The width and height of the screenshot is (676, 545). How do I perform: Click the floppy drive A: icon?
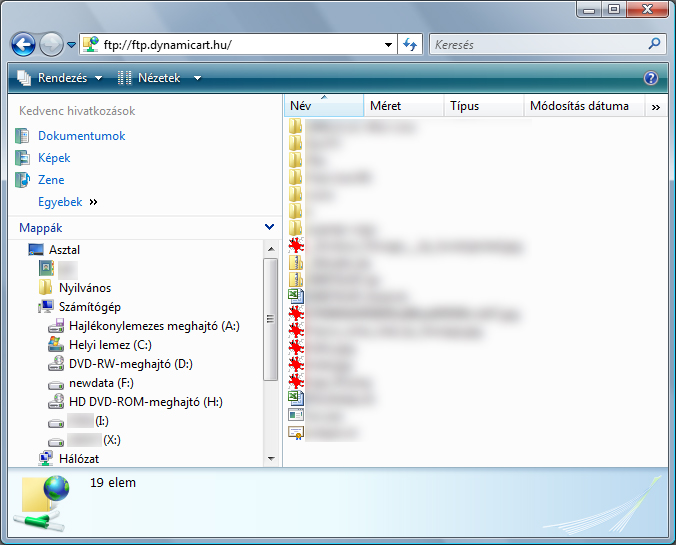pyautogui.click(x=56, y=326)
